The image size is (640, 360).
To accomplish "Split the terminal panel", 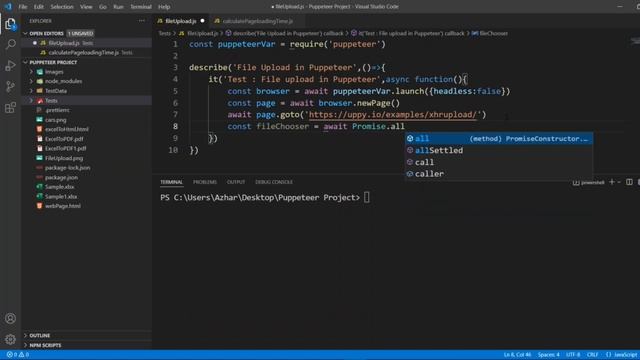I will click(x=629, y=182).
